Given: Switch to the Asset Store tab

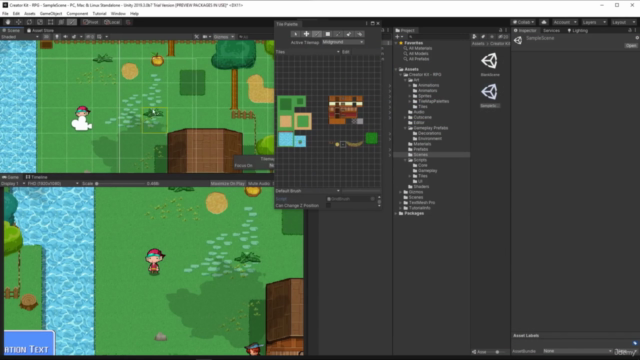Looking at the screenshot, I should coord(40,31).
